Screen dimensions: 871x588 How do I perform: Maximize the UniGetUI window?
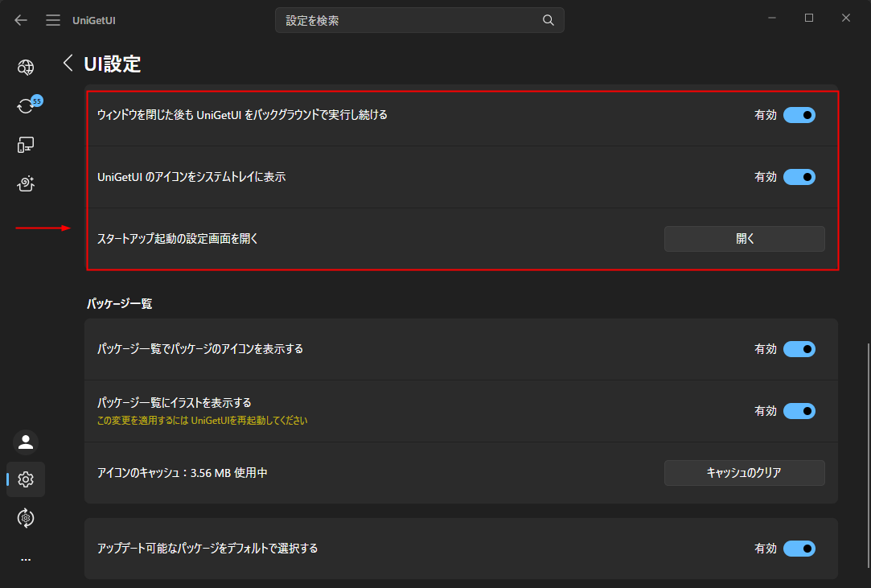(x=809, y=18)
